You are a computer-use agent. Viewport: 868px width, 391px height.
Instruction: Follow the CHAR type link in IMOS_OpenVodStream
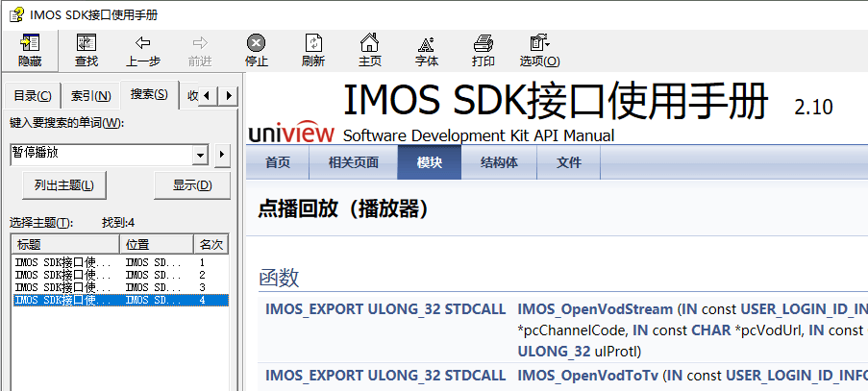[711, 330]
